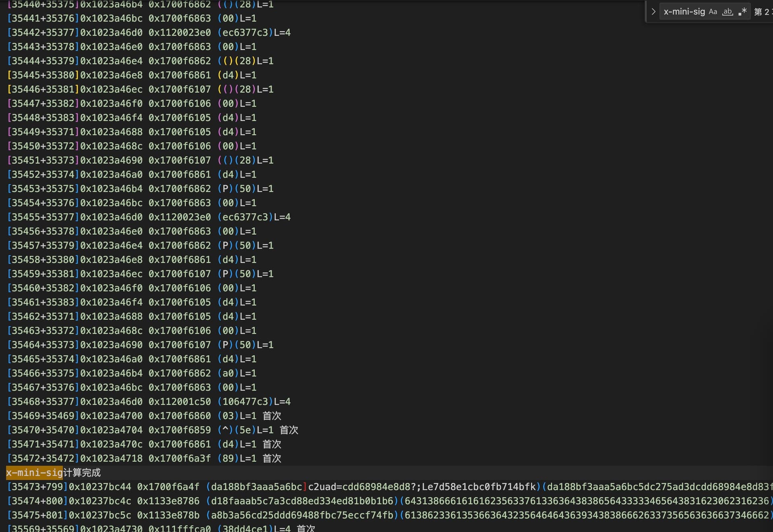
Task: Click the yellow bracket line [35445+35380]
Action: pyautogui.click(x=43, y=75)
